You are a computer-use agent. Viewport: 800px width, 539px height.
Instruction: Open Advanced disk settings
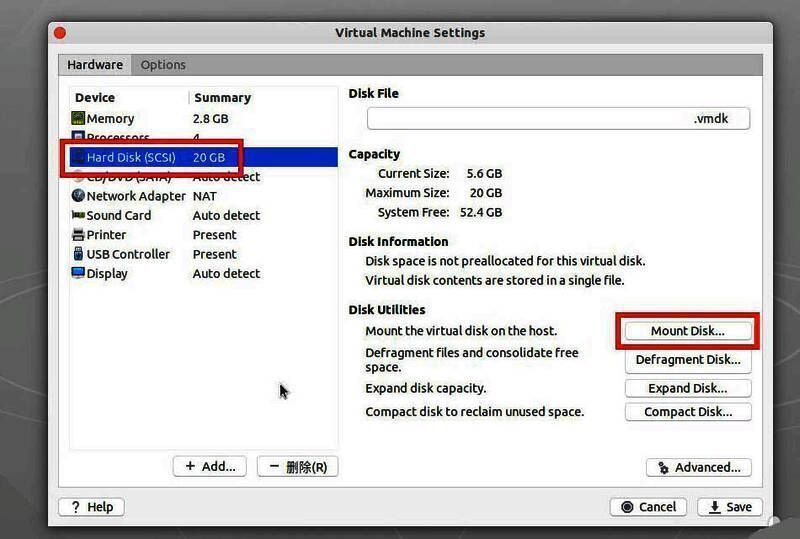coord(699,467)
